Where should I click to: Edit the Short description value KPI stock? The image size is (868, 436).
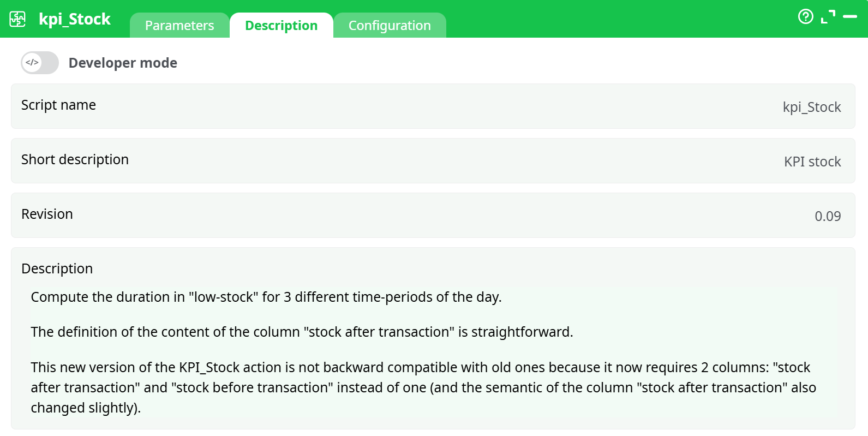pos(812,161)
